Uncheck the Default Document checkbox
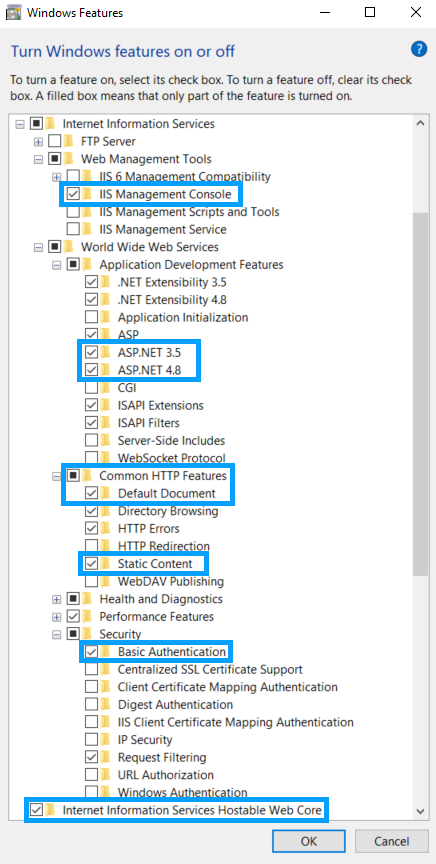The width and height of the screenshot is (436, 864). tap(91, 493)
